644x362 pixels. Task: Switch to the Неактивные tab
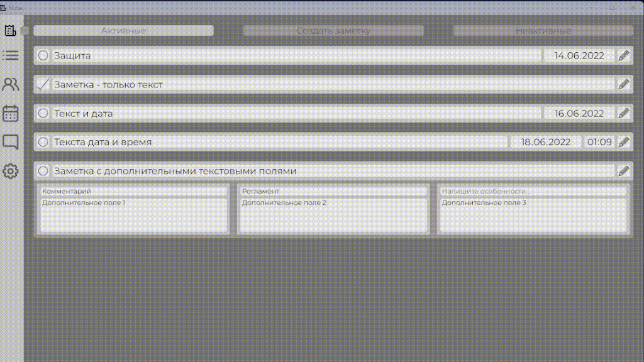tap(543, 30)
